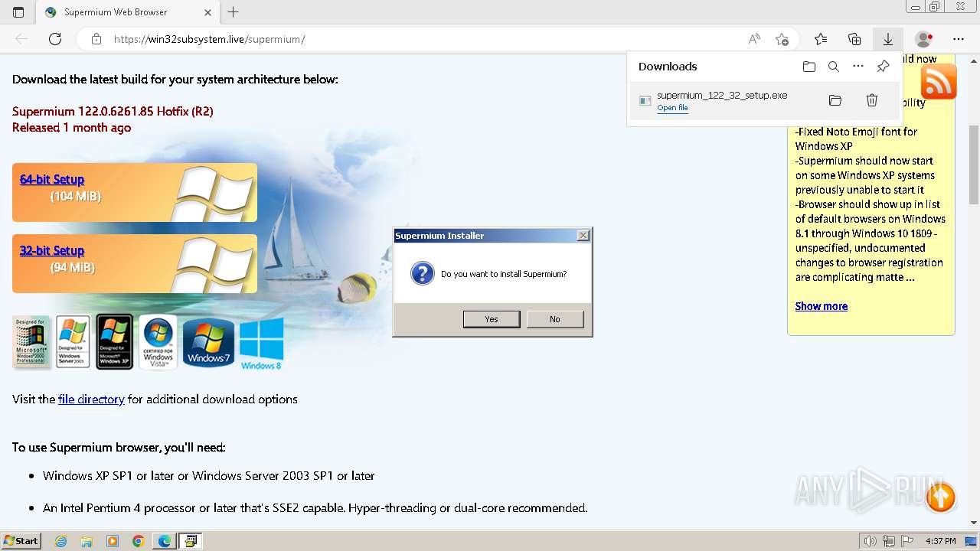Open file link for supermium_122_32_setup.exe
The width and height of the screenshot is (980, 551).
coord(672,108)
